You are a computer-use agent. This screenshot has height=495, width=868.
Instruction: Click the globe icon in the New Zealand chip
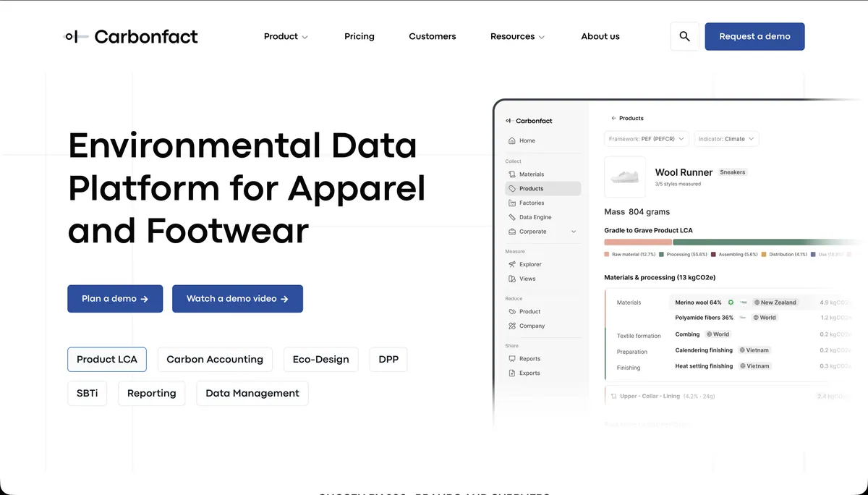[x=757, y=302]
